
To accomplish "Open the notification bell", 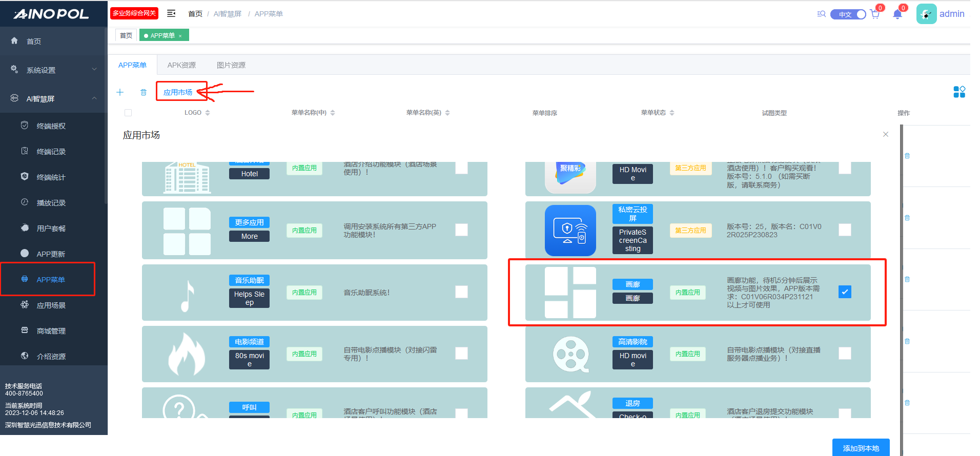I will coord(897,14).
